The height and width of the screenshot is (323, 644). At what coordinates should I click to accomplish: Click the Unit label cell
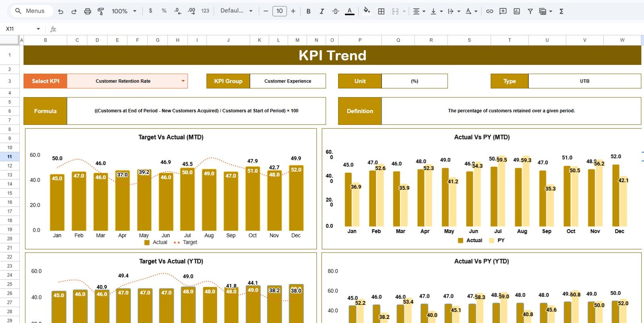(x=360, y=81)
